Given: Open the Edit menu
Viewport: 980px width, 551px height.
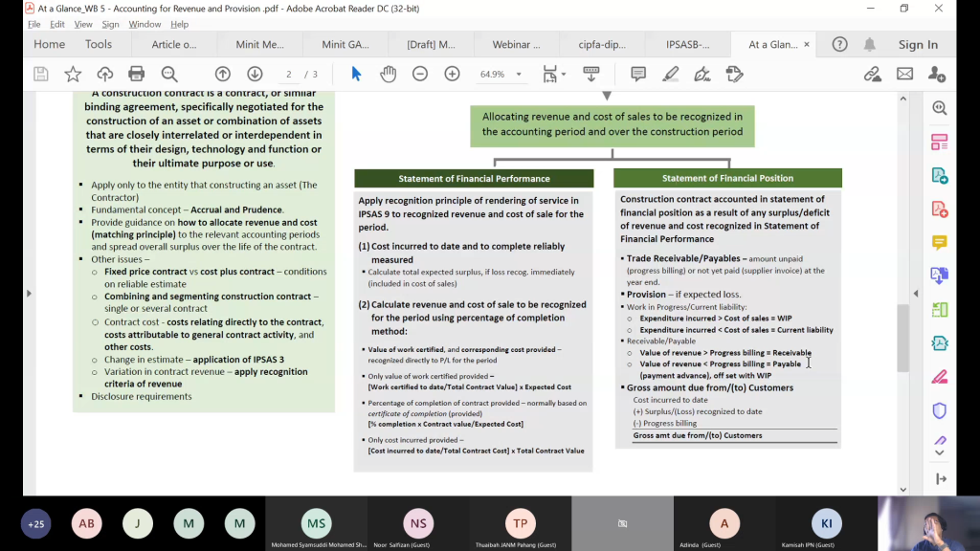Looking at the screenshot, I should pos(56,24).
